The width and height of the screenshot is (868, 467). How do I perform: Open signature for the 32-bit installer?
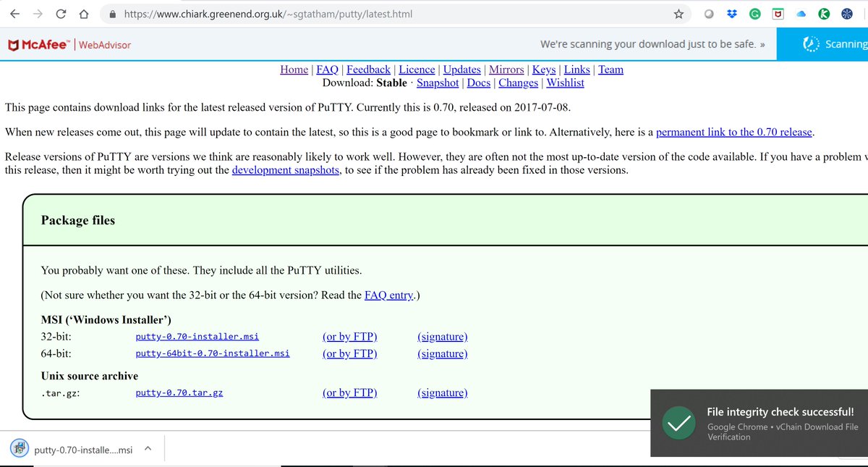click(x=443, y=337)
